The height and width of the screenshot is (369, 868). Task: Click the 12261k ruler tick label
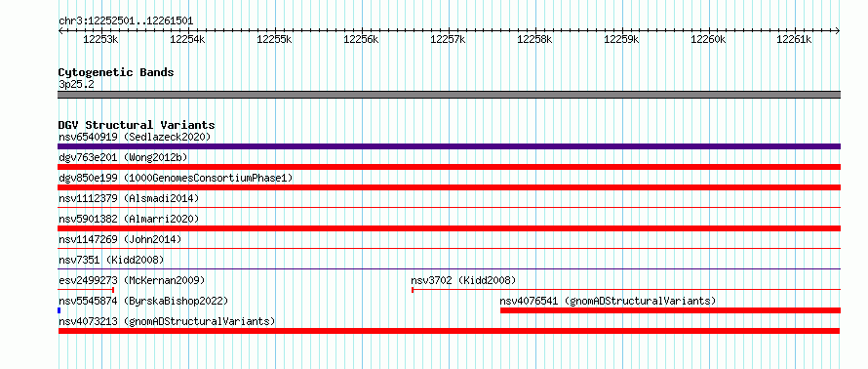(x=795, y=39)
